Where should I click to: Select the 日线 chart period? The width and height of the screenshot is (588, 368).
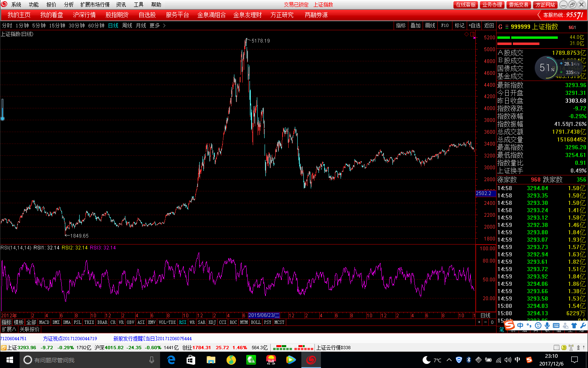113,25
